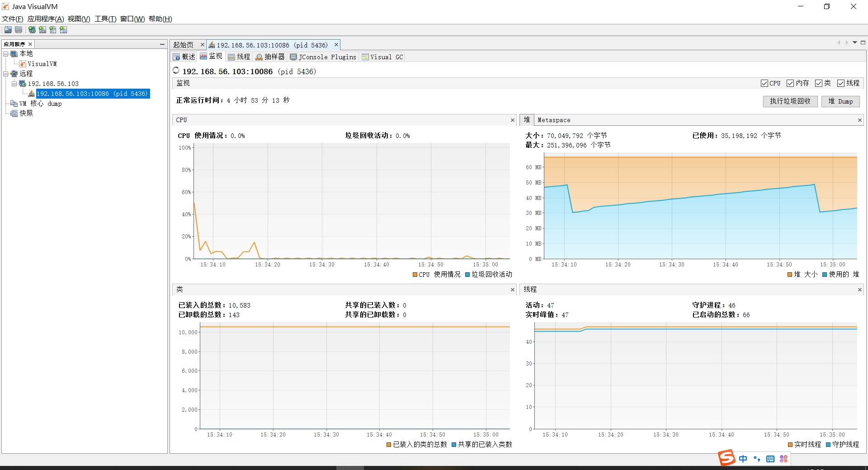Close the 类 classes chart panel
The height and width of the screenshot is (470, 868).
coord(513,290)
